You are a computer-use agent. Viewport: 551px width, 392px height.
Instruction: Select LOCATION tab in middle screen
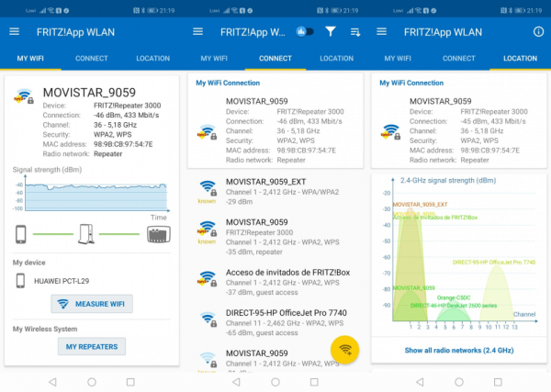tap(337, 59)
